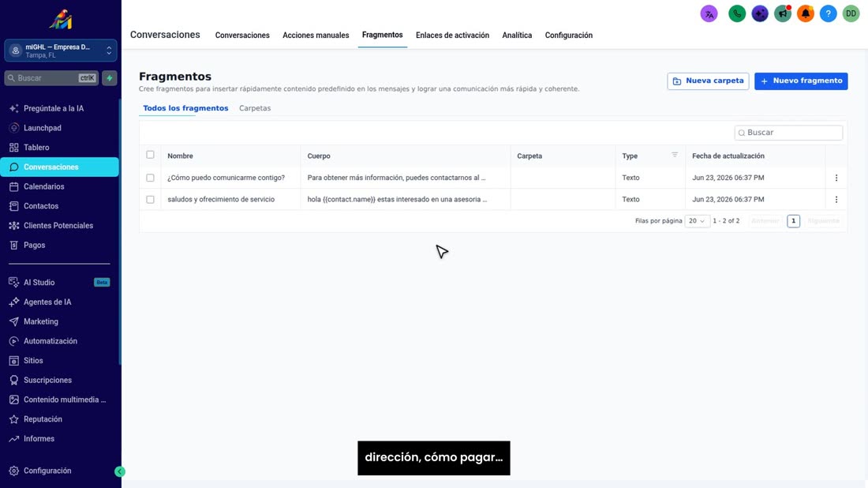Click the Fecha de actualización column header
This screenshot has height=488, width=868.
(728, 156)
